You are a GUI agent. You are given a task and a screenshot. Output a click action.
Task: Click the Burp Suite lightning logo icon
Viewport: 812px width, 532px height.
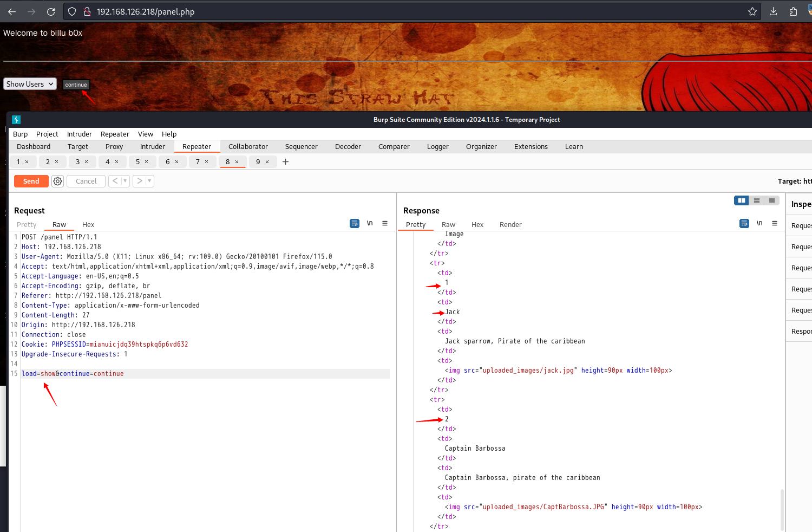coord(16,120)
